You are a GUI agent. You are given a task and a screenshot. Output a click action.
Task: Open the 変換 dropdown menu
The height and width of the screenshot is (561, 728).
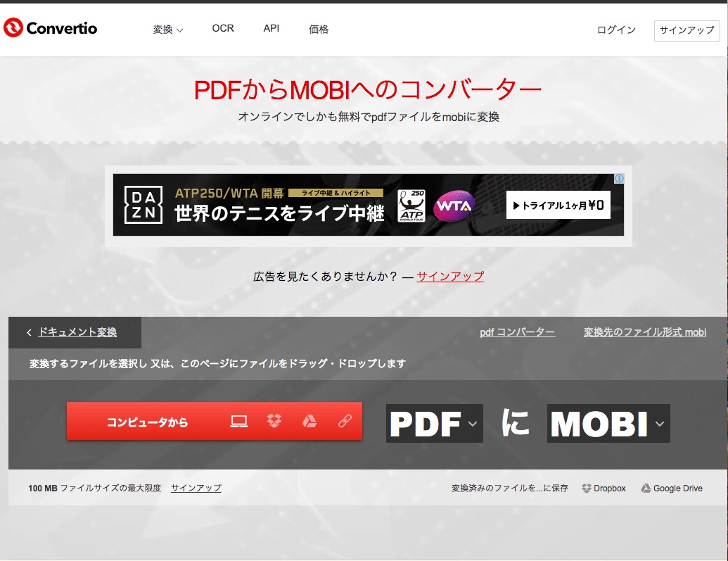(x=168, y=30)
